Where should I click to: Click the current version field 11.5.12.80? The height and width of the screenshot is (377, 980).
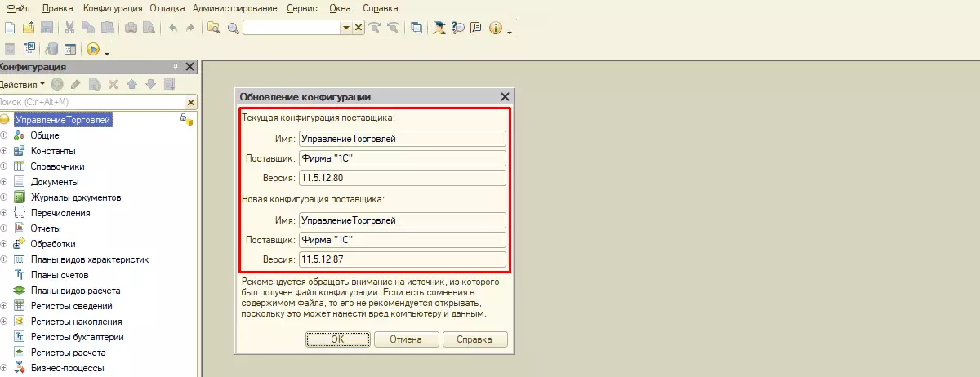(x=402, y=178)
